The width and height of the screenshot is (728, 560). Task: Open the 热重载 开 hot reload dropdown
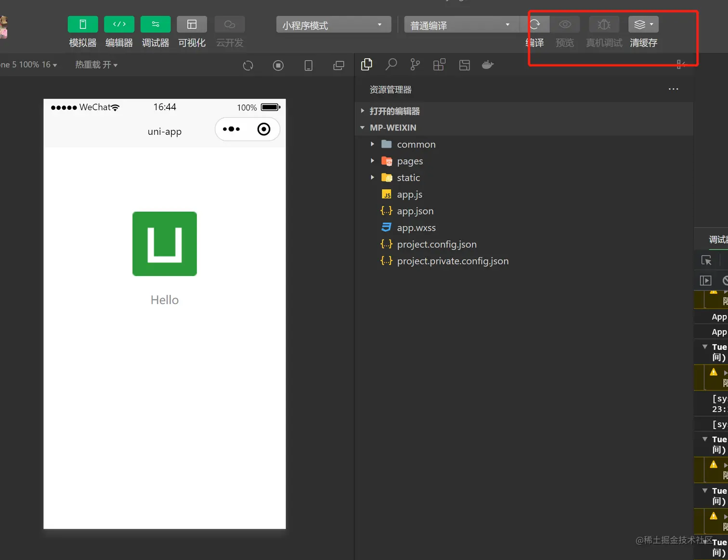[96, 65]
